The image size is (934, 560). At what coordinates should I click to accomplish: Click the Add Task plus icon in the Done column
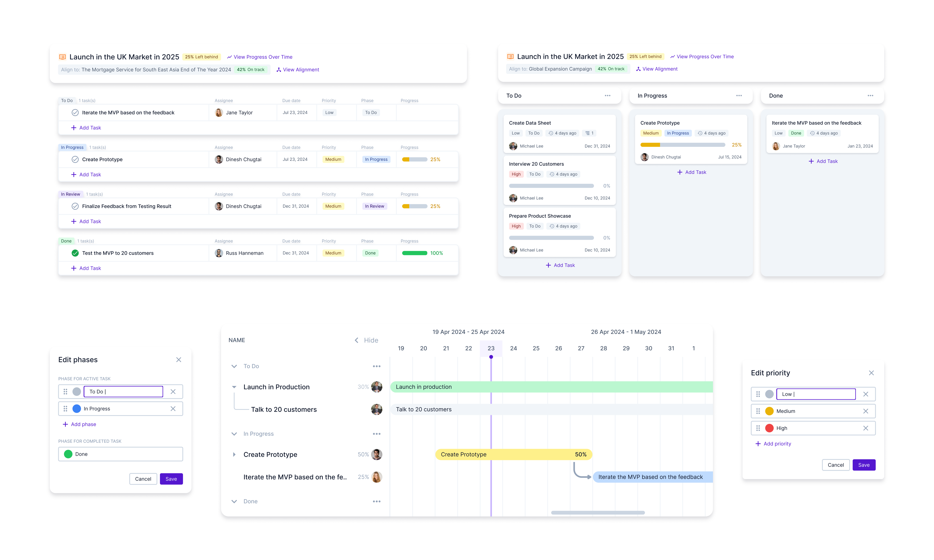coord(811,161)
